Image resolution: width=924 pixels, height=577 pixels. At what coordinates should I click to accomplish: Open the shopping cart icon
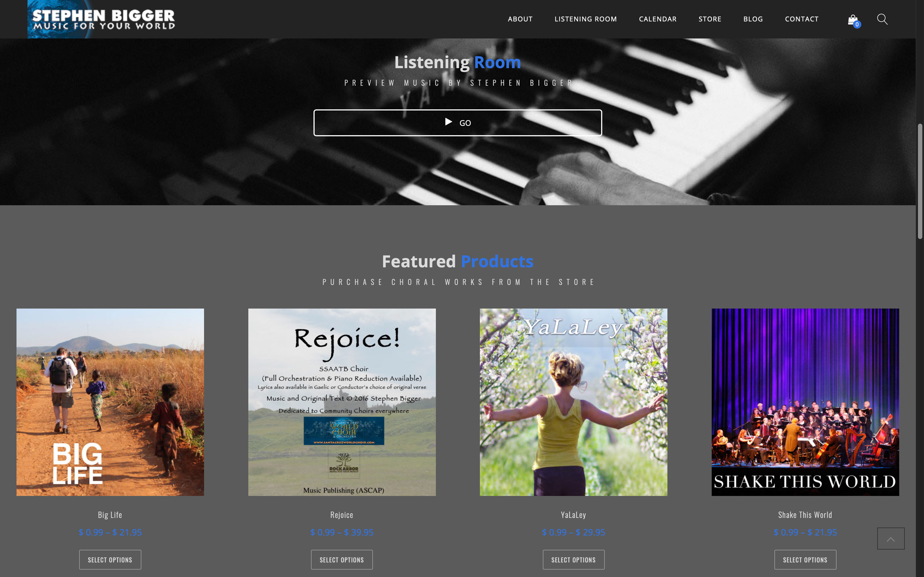click(x=853, y=20)
